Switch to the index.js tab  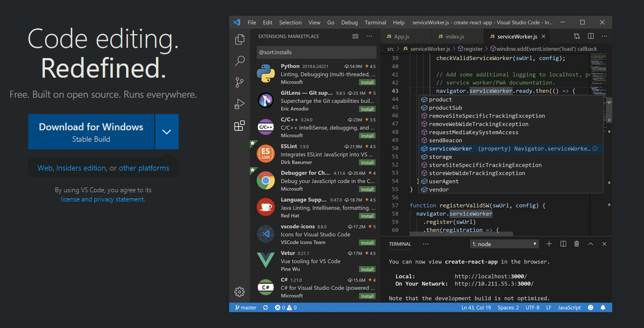[x=458, y=36]
